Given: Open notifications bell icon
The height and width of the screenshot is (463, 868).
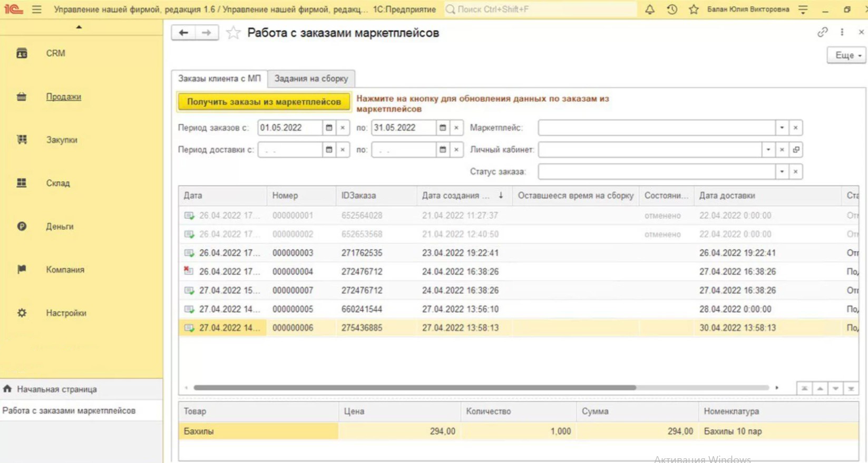Looking at the screenshot, I should (650, 9).
